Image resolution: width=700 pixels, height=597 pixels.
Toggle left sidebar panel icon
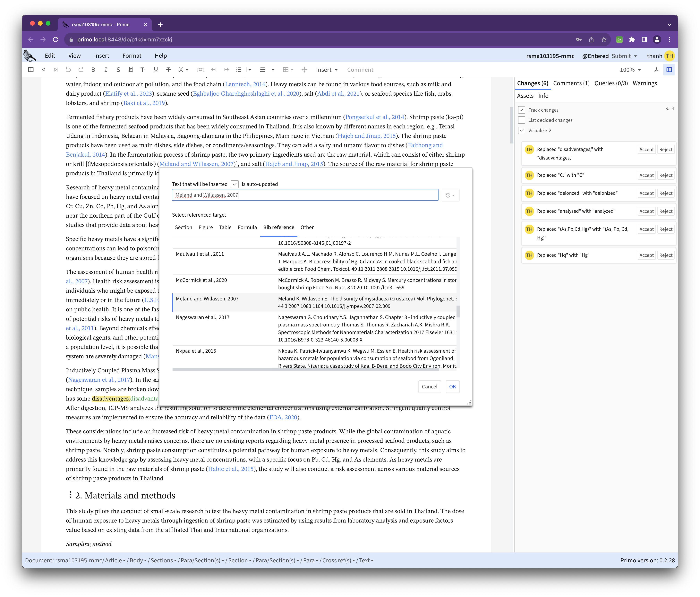[31, 70]
